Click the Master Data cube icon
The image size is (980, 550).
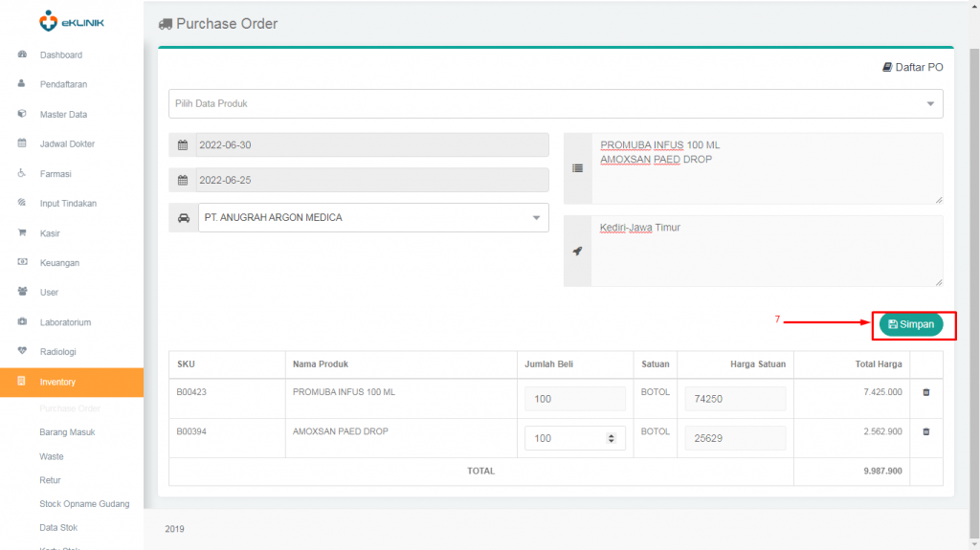pyautogui.click(x=22, y=114)
